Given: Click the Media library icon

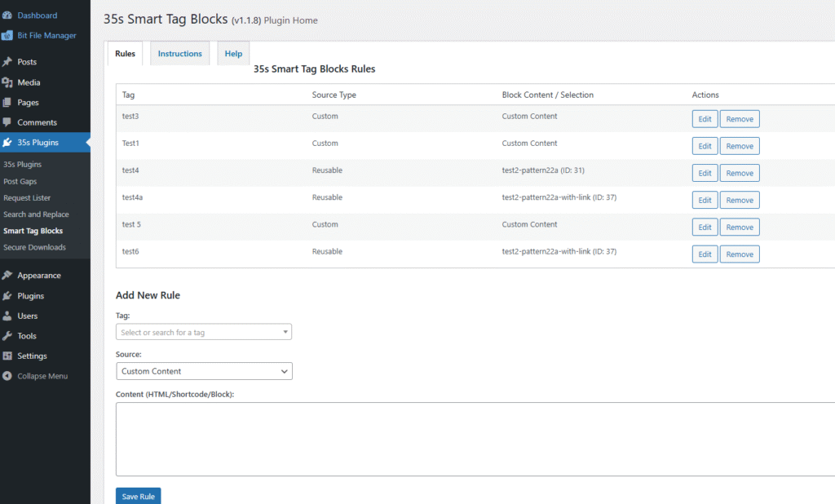Looking at the screenshot, I should pyautogui.click(x=8, y=82).
